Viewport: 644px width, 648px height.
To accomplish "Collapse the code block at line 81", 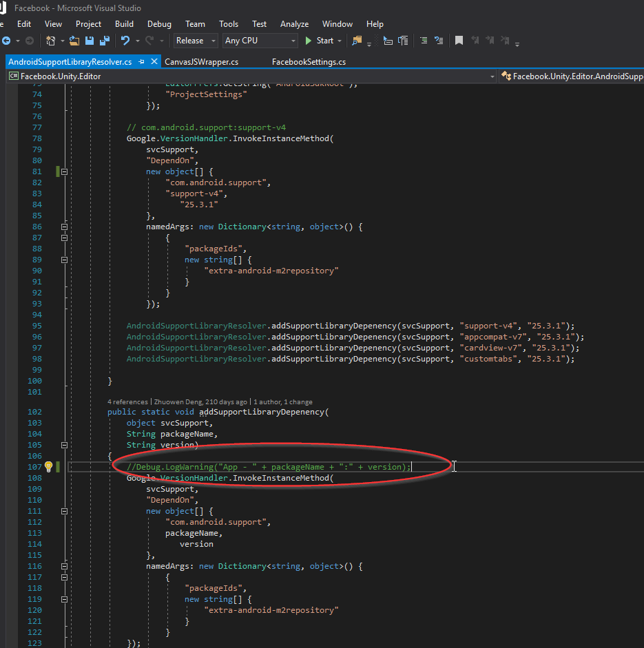I will [65, 171].
